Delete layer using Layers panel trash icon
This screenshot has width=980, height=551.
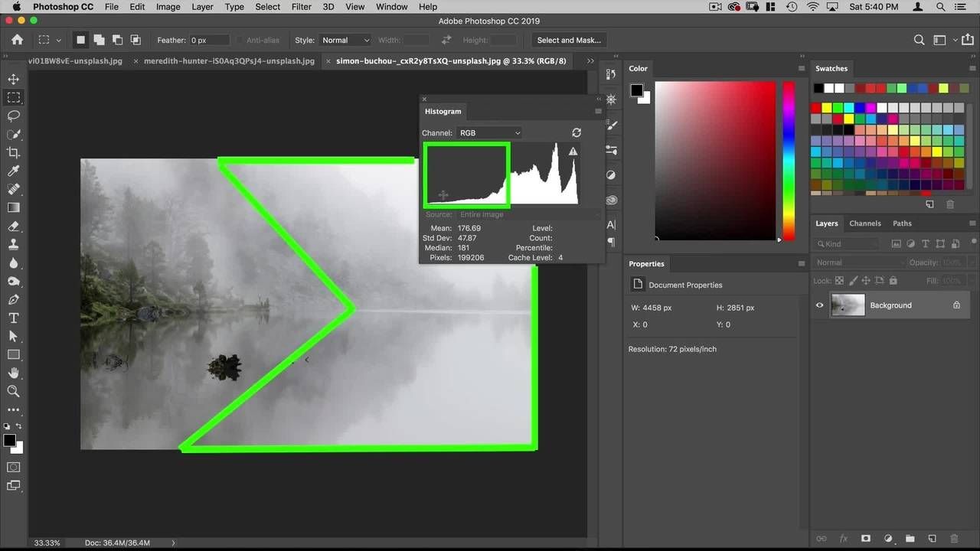pyautogui.click(x=954, y=539)
